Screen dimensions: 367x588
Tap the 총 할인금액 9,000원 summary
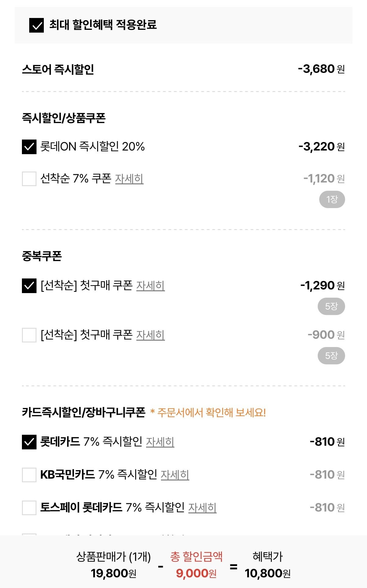pyautogui.click(x=196, y=565)
